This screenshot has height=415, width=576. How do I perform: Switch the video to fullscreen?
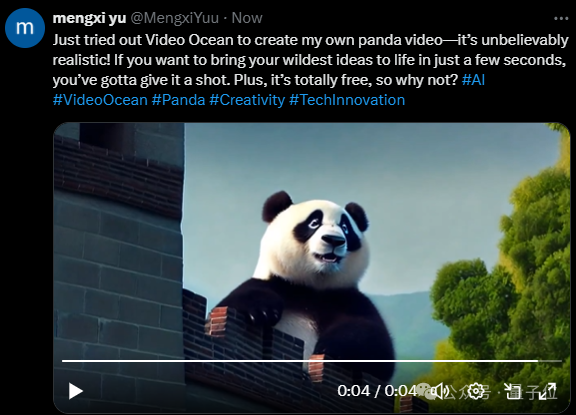[x=548, y=391]
